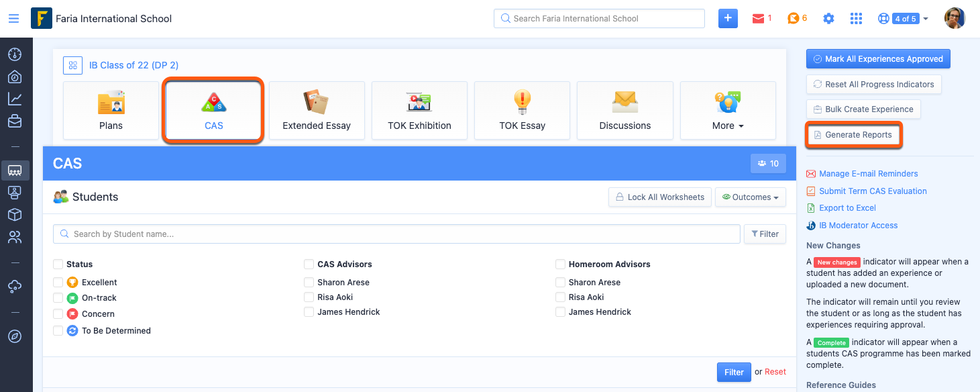
Task: Open the teacher board sidebar icon
Action: point(15,193)
